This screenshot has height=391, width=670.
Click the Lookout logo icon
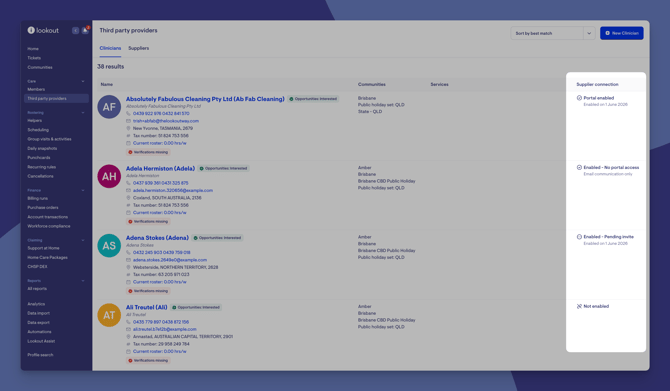[x=31, y=30]
